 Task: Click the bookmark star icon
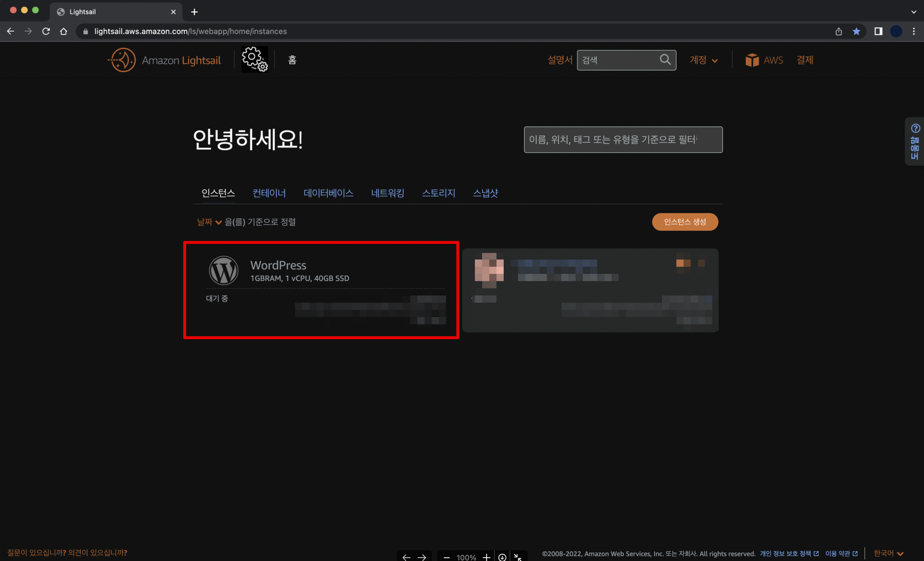[x=856, y=31]
